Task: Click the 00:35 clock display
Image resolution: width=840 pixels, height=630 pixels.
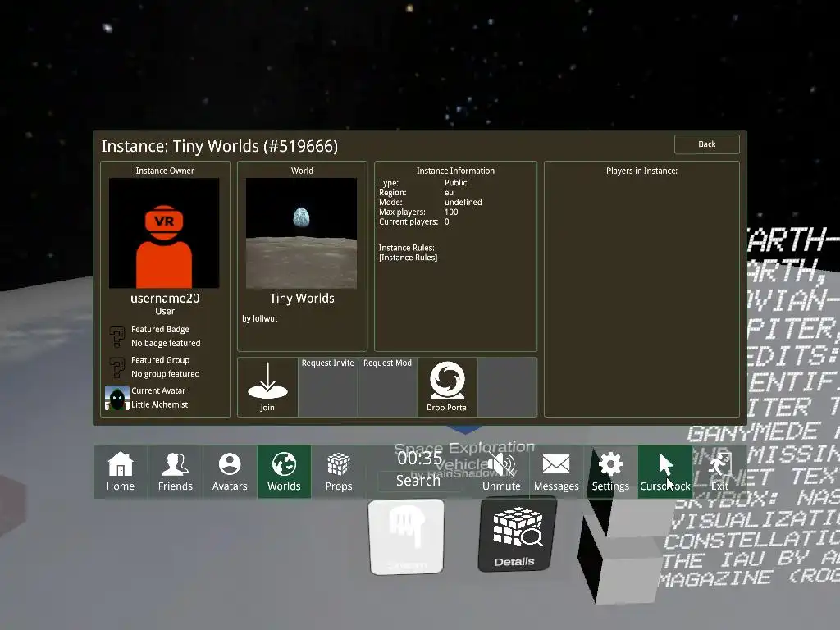Action: pos(420,458)
